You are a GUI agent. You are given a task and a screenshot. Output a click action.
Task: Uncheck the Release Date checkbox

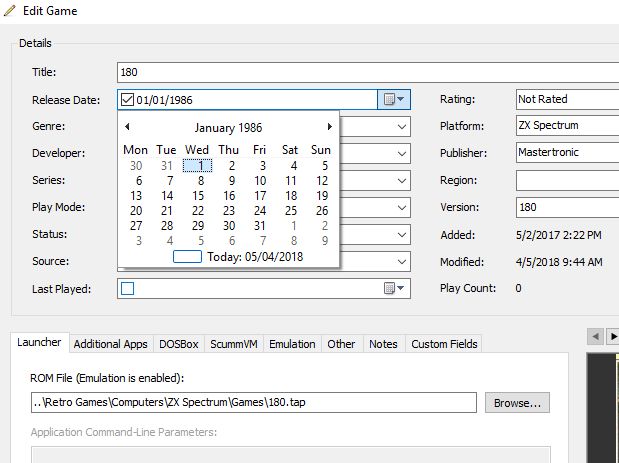127,99
